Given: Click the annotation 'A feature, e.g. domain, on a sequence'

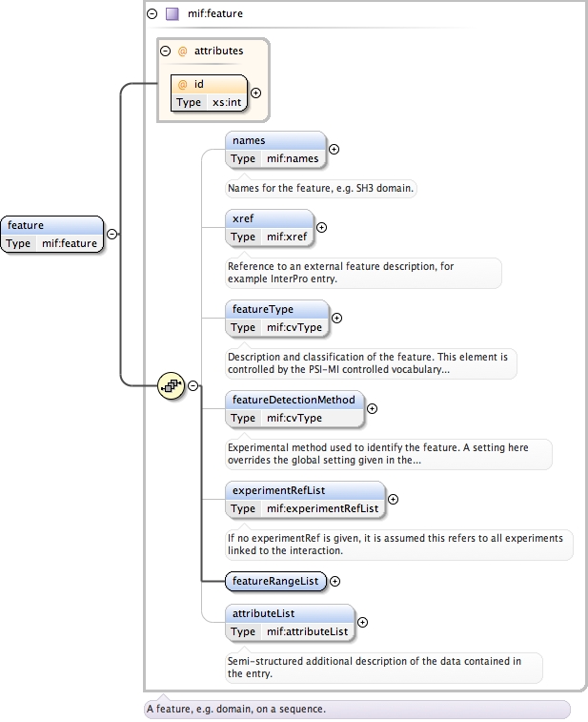Looking at the screenshot, I should (357, 710).
